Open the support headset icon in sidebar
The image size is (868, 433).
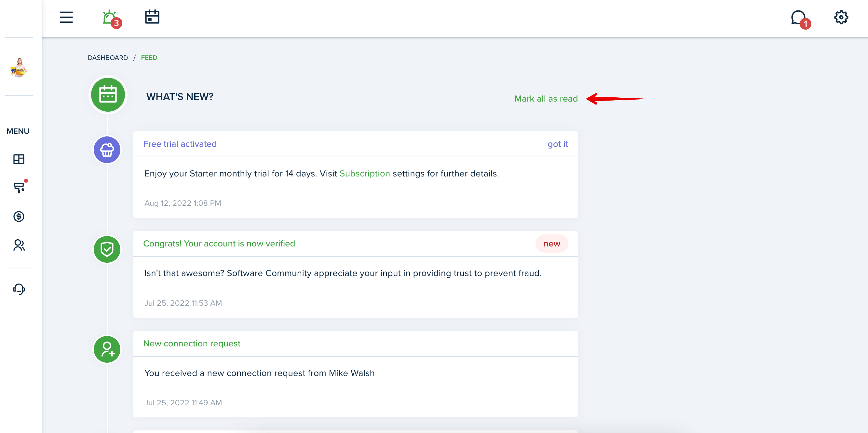coord(19,289)
